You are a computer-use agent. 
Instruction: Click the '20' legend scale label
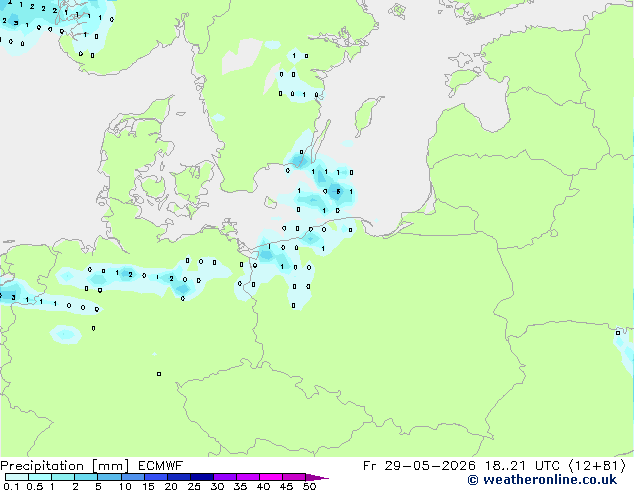click(x=171, y=486)
